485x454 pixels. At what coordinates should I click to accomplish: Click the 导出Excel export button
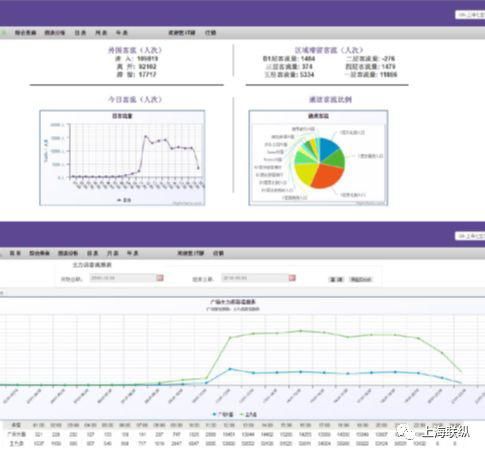[x=361, y=279]
